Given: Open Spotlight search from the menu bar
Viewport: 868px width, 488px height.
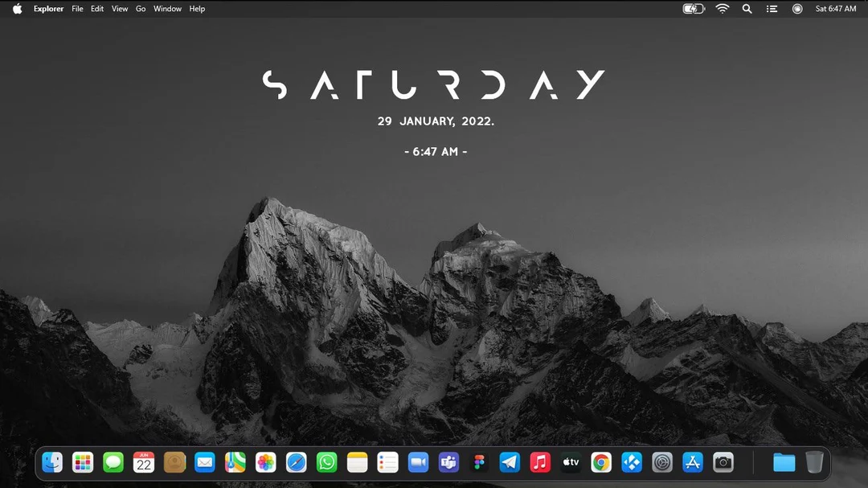Looking at the screenshot, I should point(747,9).
